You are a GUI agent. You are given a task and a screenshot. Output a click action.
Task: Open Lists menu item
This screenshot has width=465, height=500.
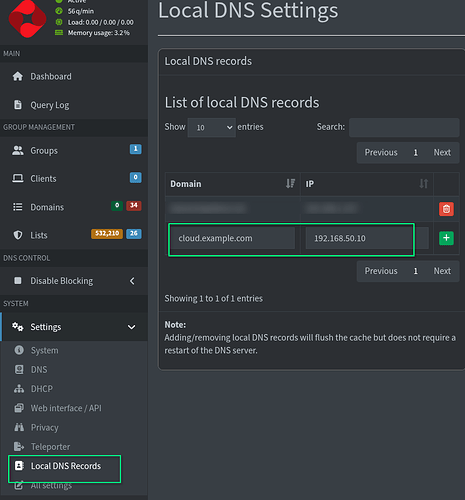coord(74,235)
